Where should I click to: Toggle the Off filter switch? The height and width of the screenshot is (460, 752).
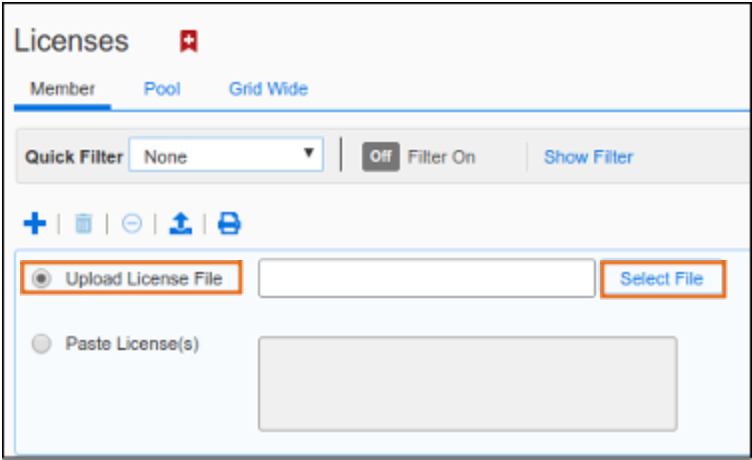coord(381,157)
